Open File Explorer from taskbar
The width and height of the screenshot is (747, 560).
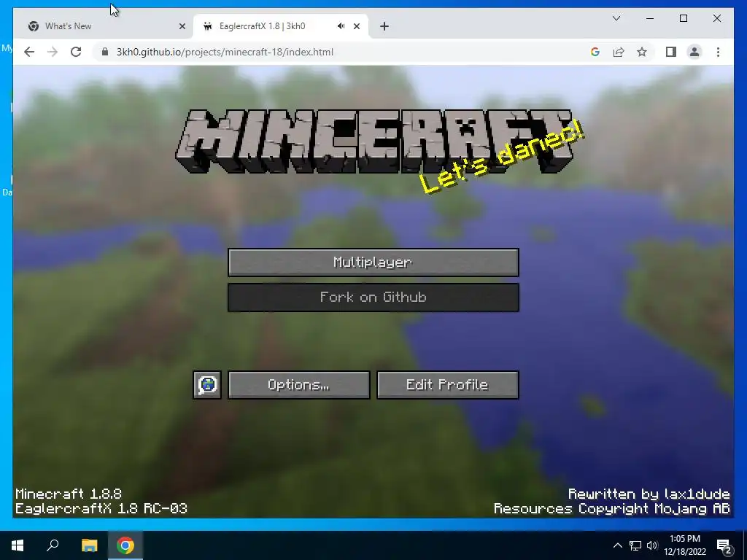tap(89, 545)
